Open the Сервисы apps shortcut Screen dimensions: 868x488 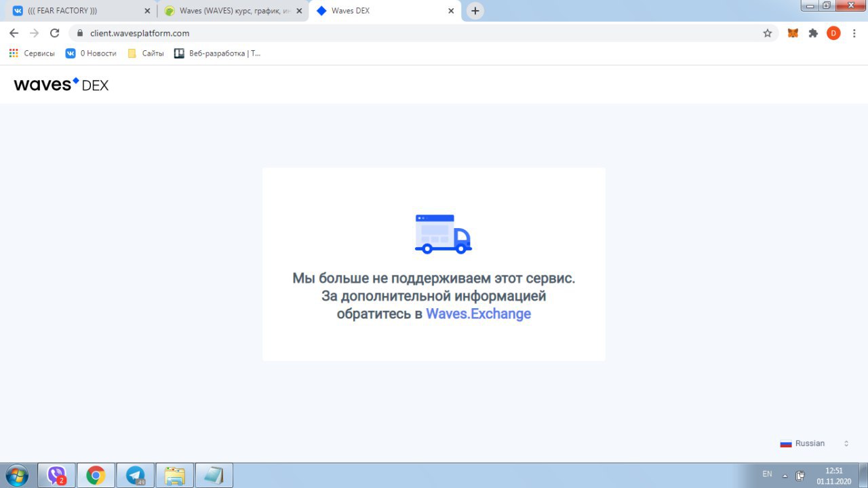32,53
